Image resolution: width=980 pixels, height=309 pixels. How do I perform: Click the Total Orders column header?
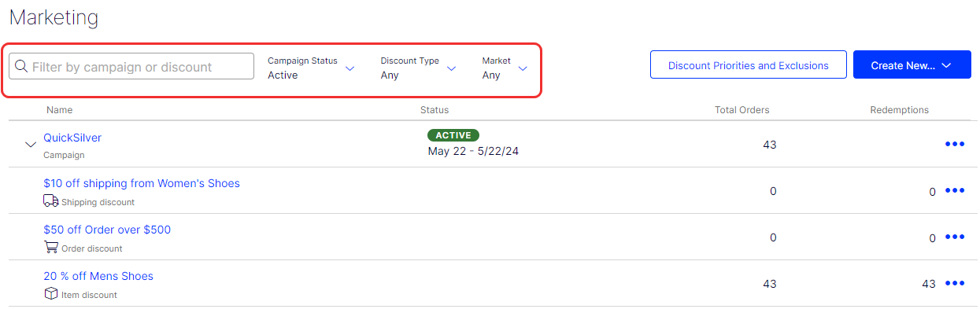coord(742,110)
